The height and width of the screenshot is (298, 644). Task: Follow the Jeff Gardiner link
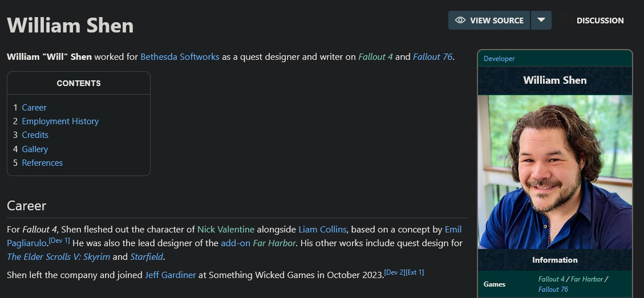(x=171, y=275)
